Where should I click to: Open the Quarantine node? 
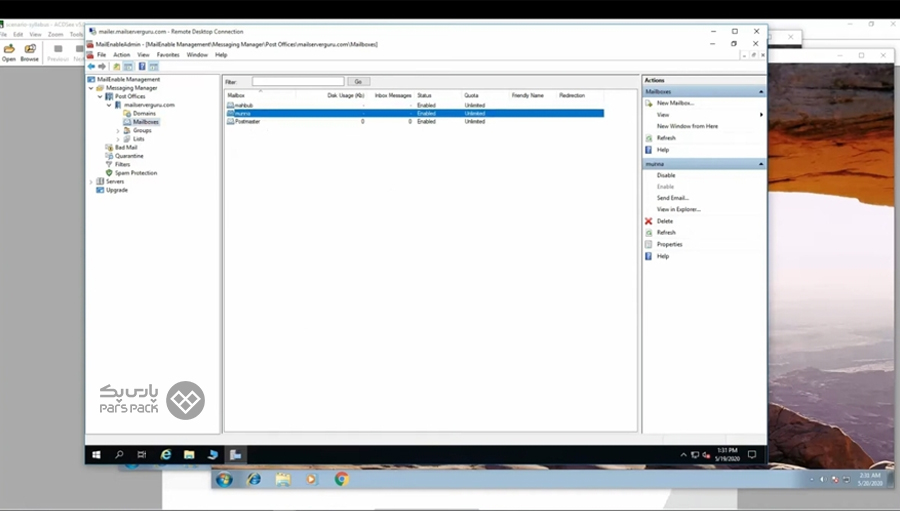click(x=129, y=156)
